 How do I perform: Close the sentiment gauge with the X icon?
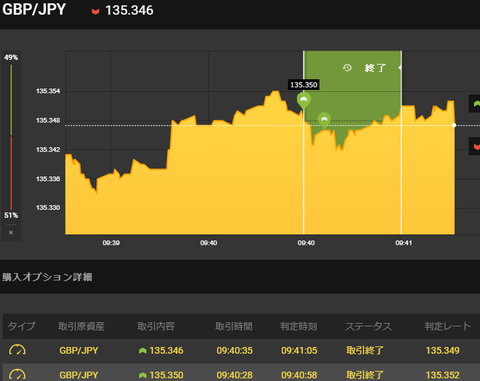[x=11, y=232]
